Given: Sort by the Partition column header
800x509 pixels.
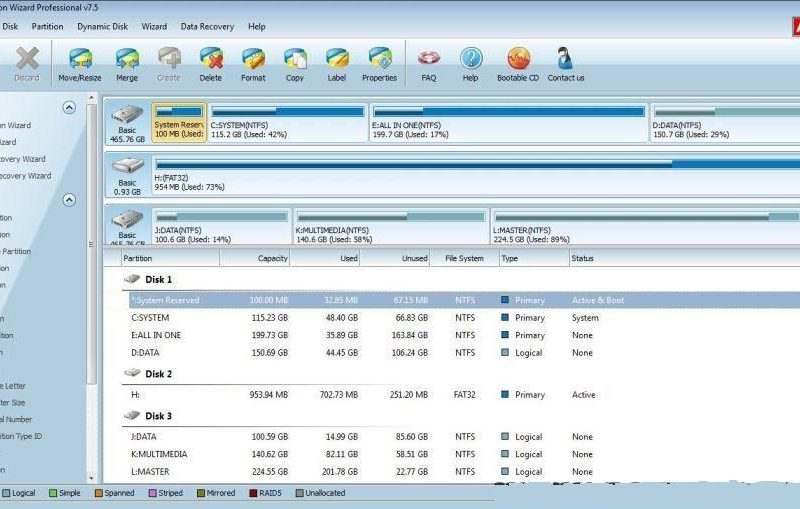Looking at the screenshot, I should (170, 259).
